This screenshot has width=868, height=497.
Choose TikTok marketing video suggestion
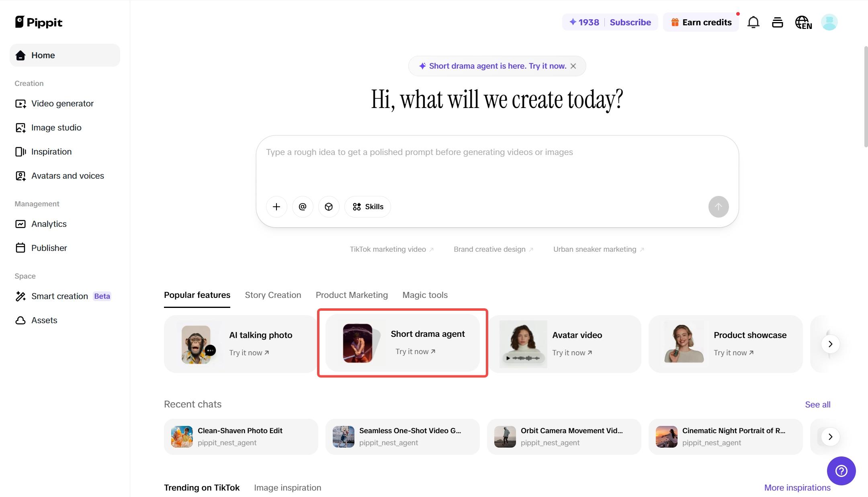click(x=391, y=249)
